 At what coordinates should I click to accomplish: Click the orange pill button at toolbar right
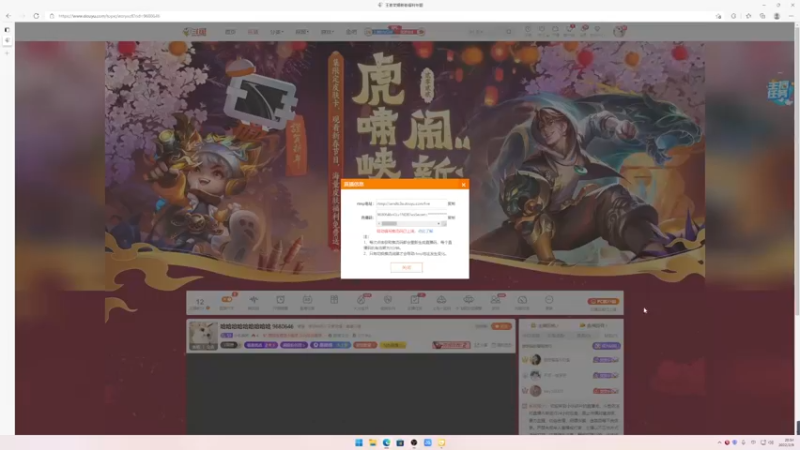[x=603, y=302]
